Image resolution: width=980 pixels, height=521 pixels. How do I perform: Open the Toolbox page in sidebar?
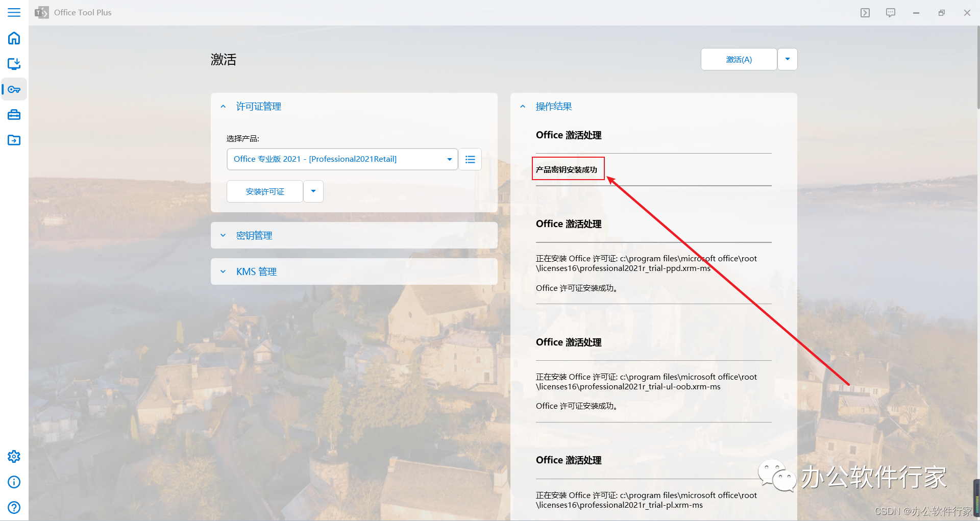(14, 115)
